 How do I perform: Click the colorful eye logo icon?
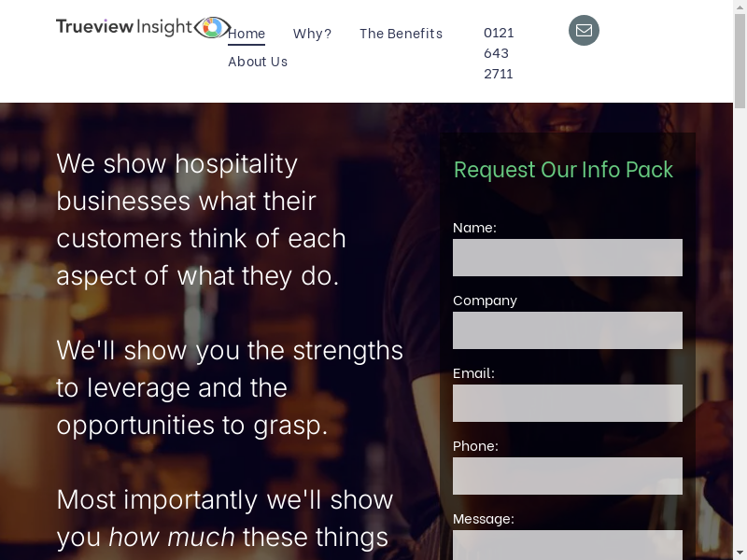click(x=212, y=28)
